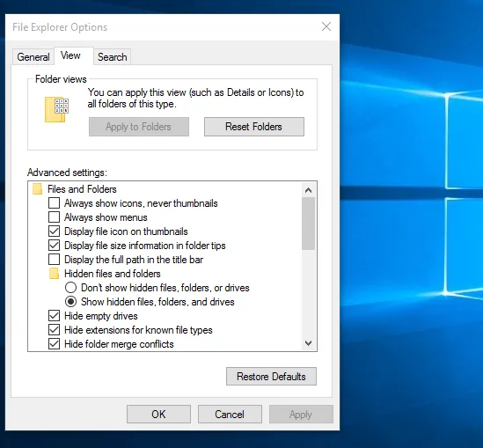
Task: Click the 'You can apply this view' description
Action: pos(195,98)
